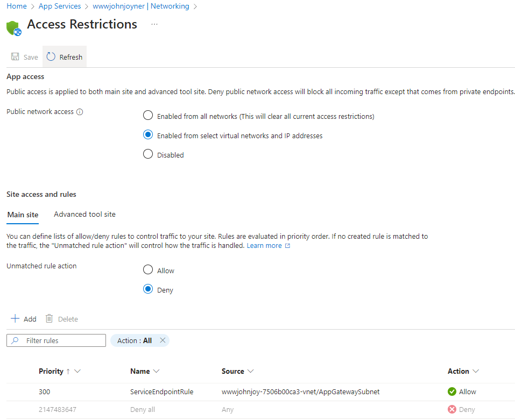Choose Deny for Unmatched rule action

coord(148,289)
